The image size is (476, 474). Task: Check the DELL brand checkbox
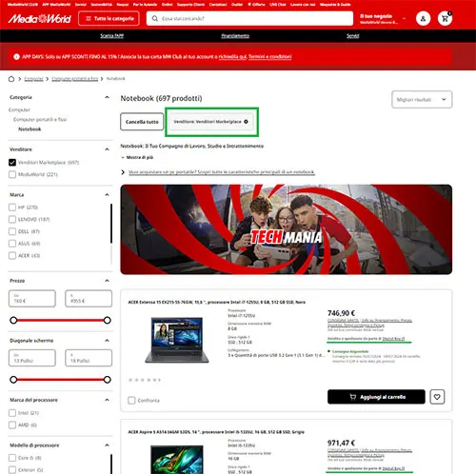point(12,231)
